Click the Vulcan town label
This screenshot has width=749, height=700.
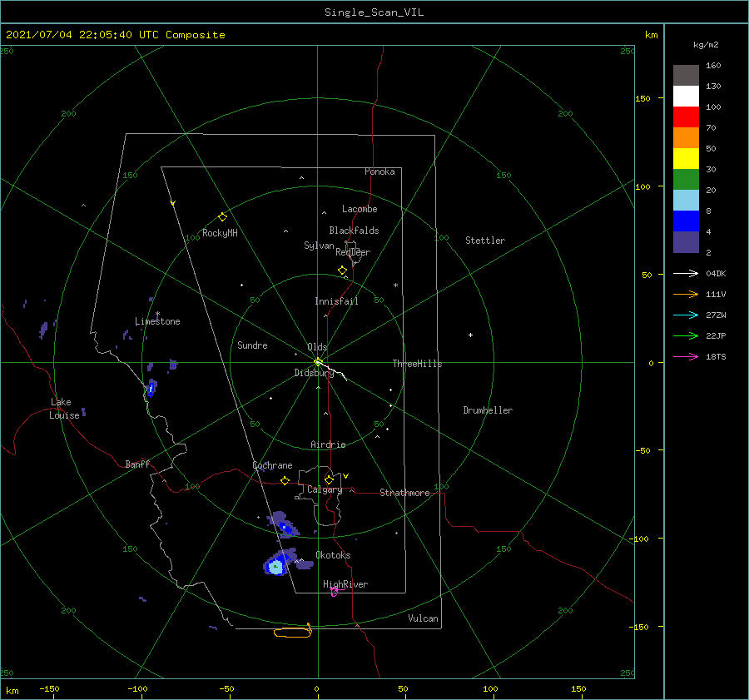pos(424,618)
